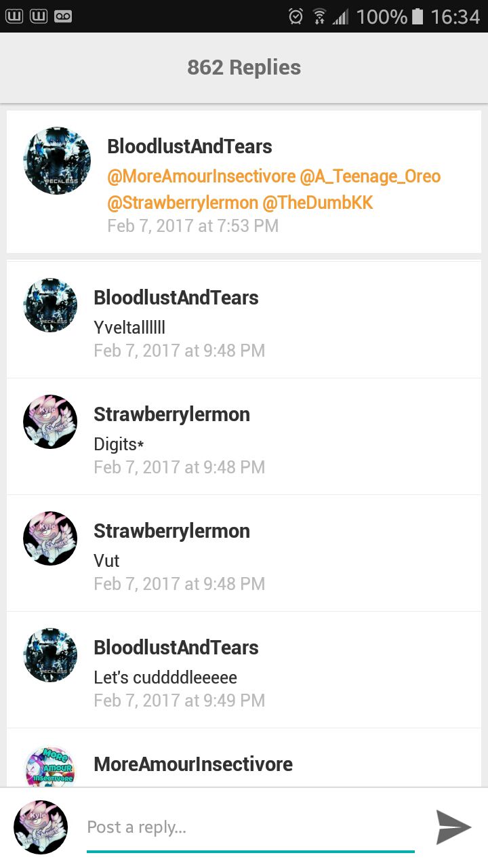The height and width of the screenshot is (868, 488).
Task: Select the Let's cuddddleeeee reply text
Action: [x=165, y=677]
